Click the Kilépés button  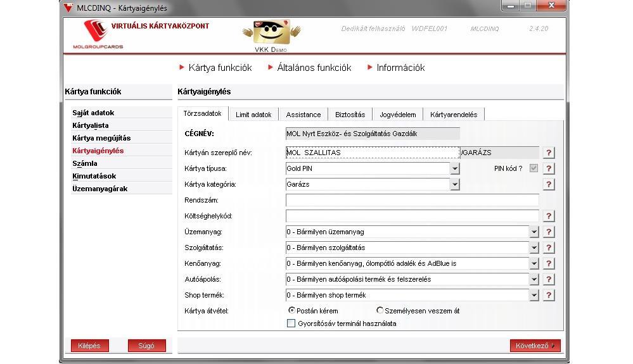point(89,346)
